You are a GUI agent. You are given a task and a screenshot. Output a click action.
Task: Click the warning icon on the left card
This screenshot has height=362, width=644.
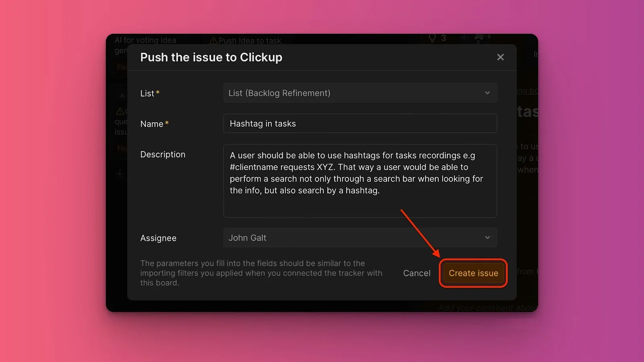point(120,111)
